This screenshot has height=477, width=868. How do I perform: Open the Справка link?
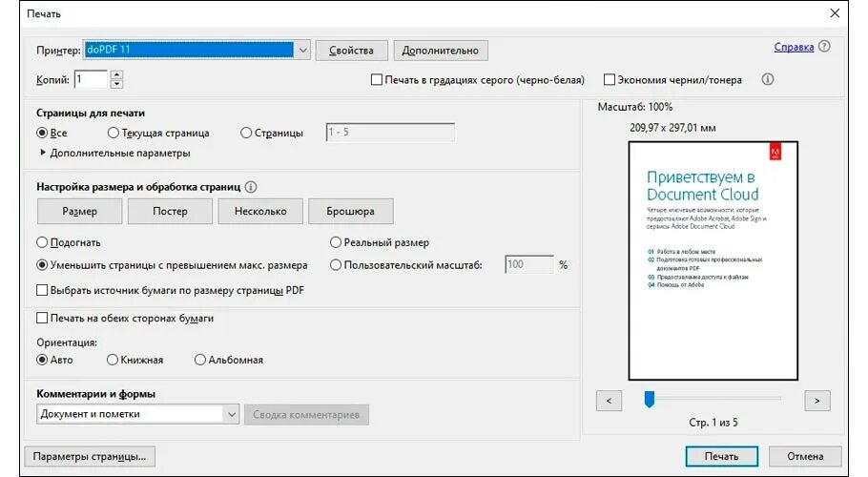[x=794, y=47]
